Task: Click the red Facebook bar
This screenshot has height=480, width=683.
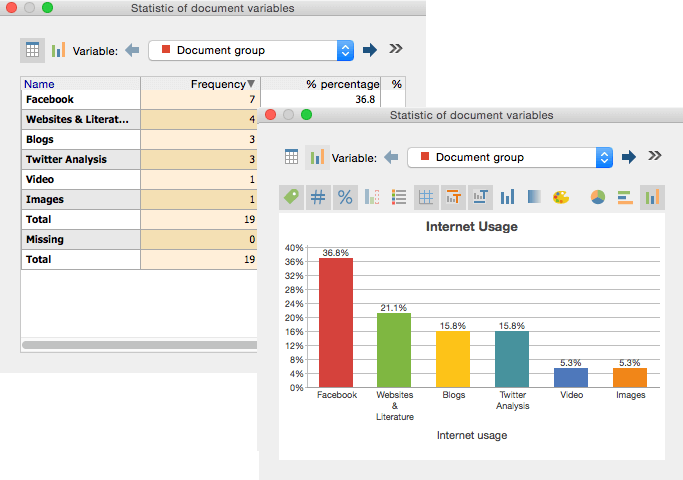Action: pos(336,322)
